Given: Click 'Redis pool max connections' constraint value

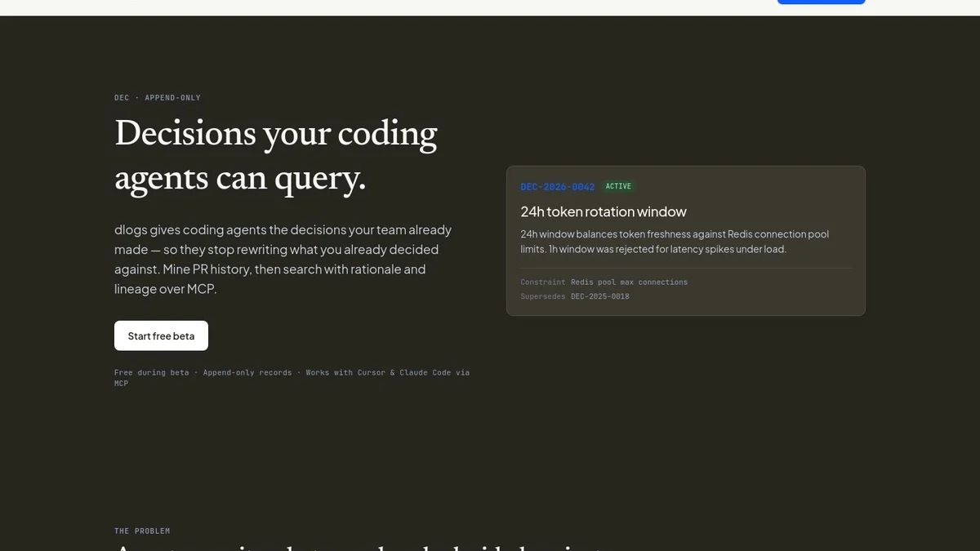Looking at the screenshot, I should click(x=629, y=282).
